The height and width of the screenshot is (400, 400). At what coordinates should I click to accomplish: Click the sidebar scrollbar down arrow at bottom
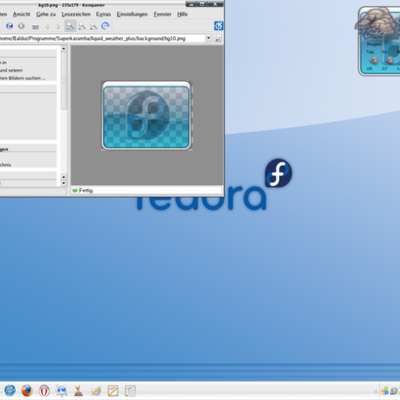click(64, 183)
